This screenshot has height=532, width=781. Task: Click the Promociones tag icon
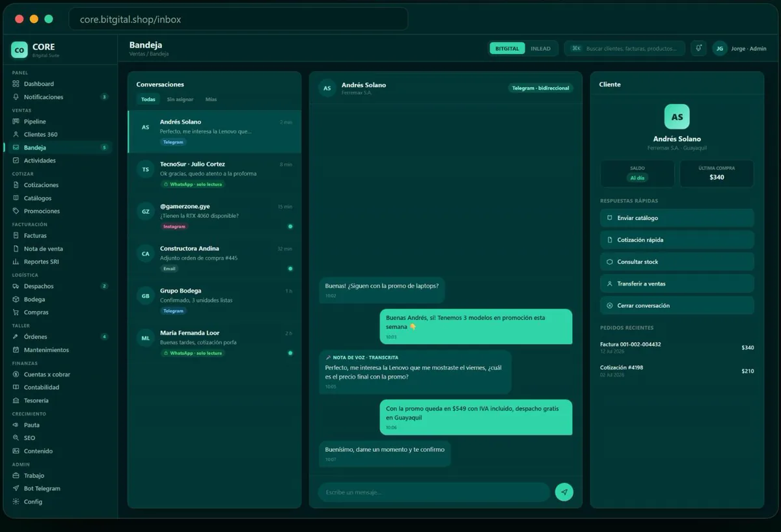pyautogui.click(x=16, y=211)
